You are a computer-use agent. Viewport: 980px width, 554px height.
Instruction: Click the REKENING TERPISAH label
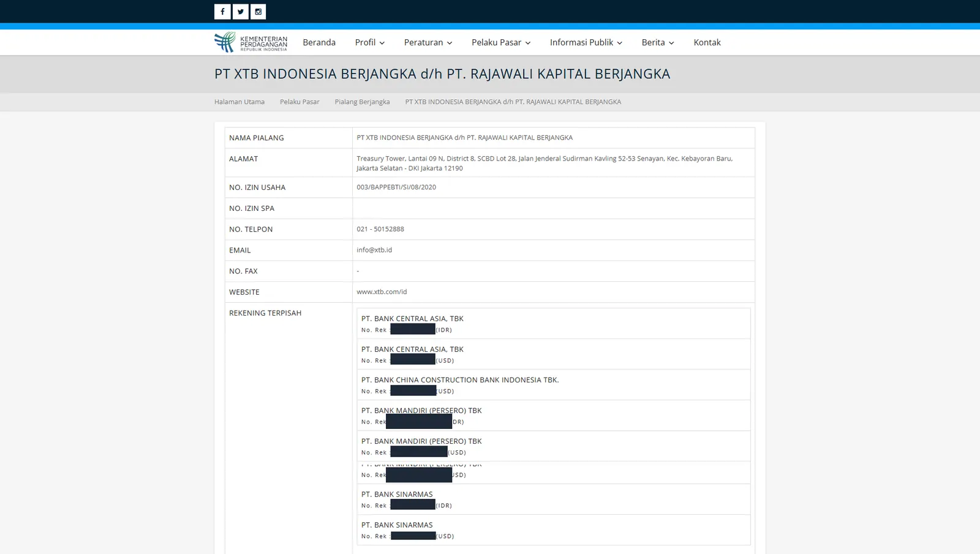265,313
